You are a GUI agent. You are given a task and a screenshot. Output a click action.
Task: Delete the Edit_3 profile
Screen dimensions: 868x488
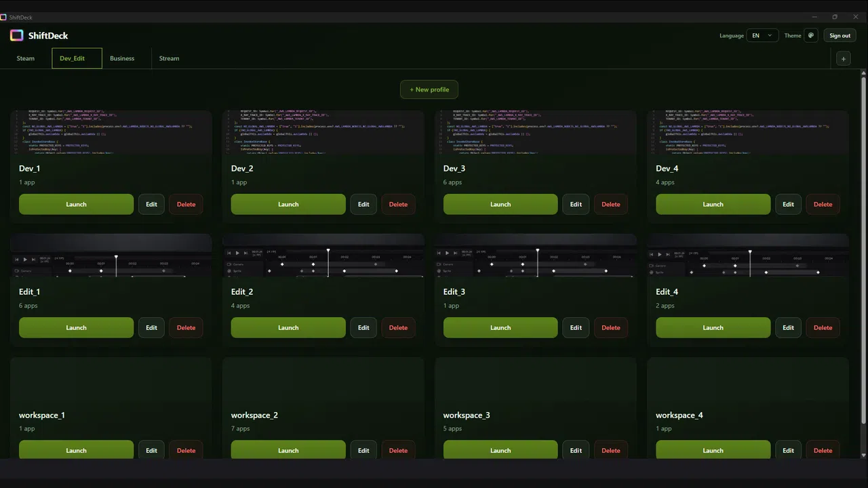tap(610, 327)
